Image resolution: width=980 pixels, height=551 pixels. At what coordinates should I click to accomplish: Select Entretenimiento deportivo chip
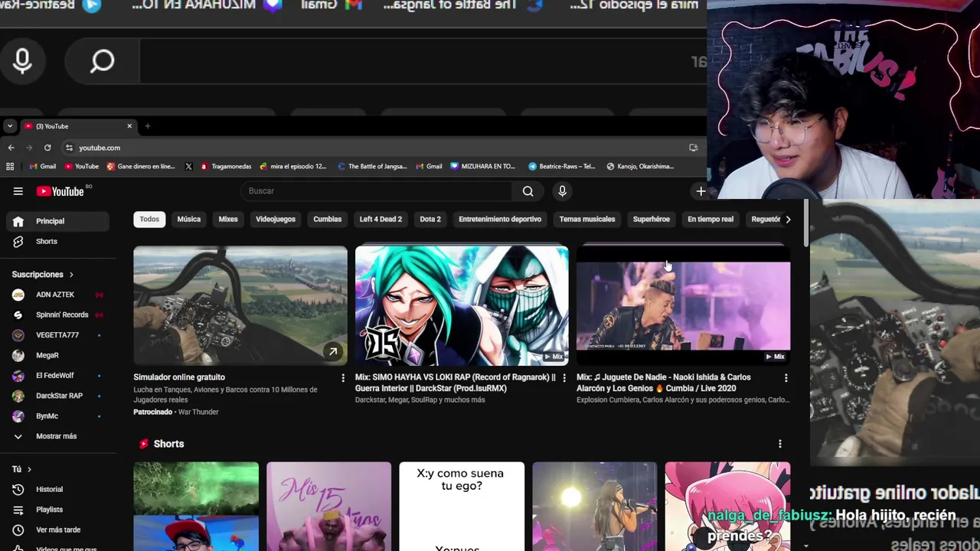500,220
